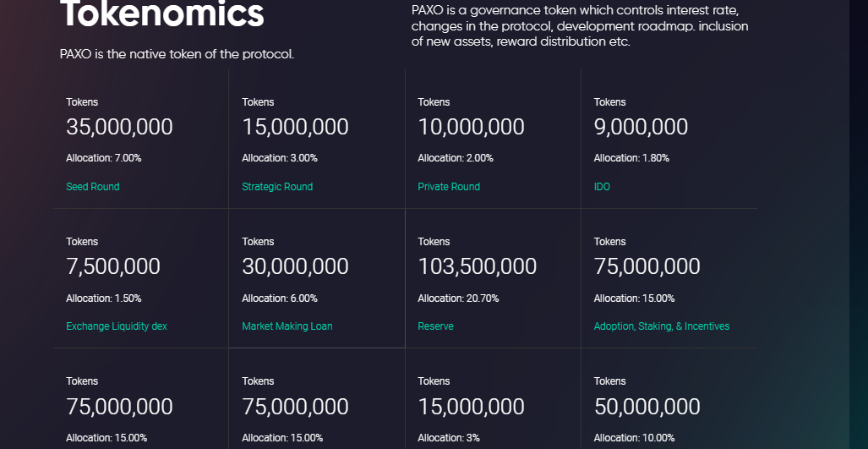Click Adoption, Staking, & Incentives label
Image resolution: width=868 pixels, height=449 pixels.
pyautogui.click(x=662, y=326)
